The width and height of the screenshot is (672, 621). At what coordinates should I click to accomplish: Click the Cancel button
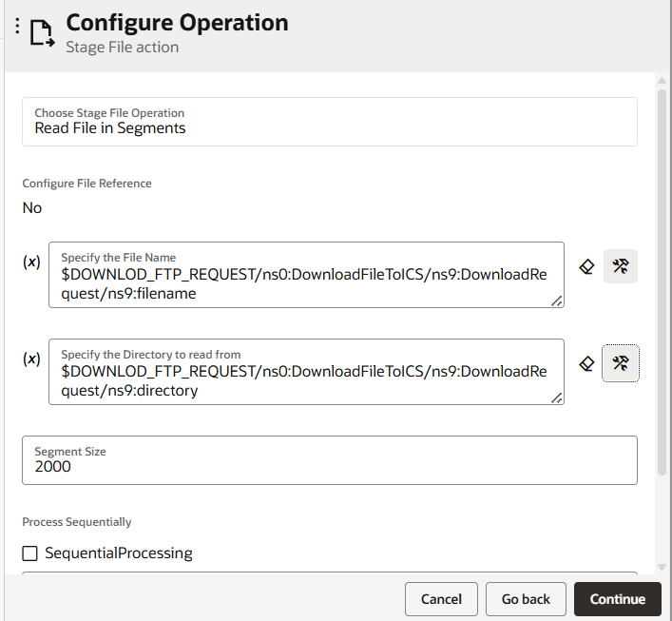click(441, 599)
